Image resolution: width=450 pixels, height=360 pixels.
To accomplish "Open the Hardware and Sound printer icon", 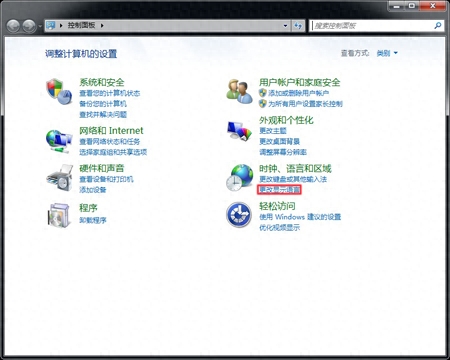I will point(60,178).
